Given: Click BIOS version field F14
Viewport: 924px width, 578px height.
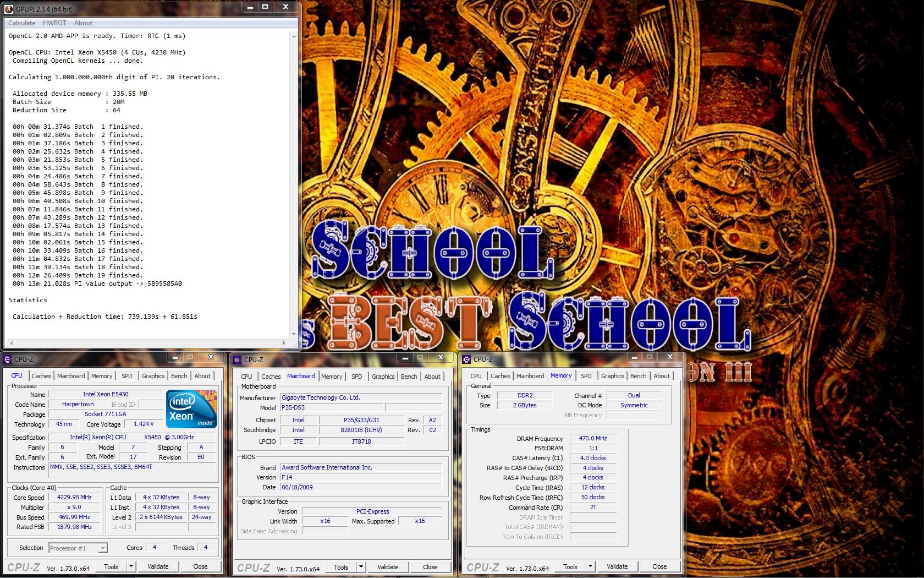Looking at the screenshot, I should coord(361,477).
